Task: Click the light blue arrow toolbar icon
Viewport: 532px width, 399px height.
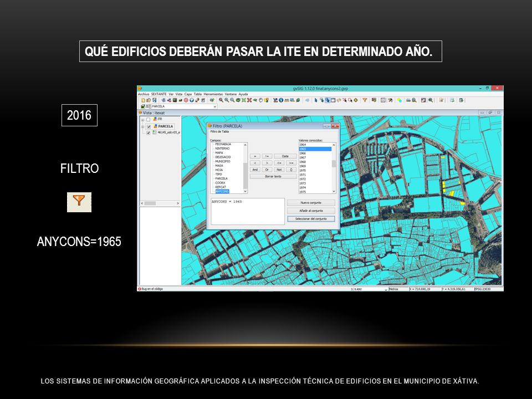Action: pyautogui.click(x=308, y=100)
